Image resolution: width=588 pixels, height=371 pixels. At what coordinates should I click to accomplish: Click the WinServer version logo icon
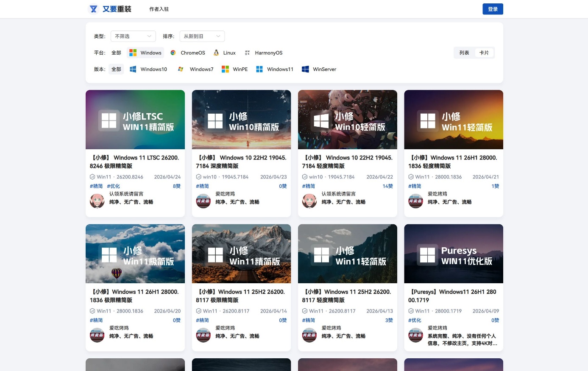click(305, 69)
